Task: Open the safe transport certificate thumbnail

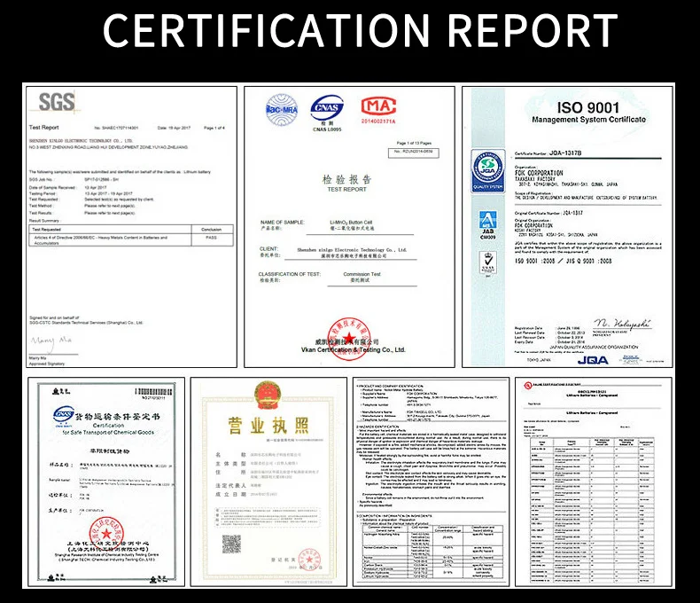Action: (x=106, y=482)
